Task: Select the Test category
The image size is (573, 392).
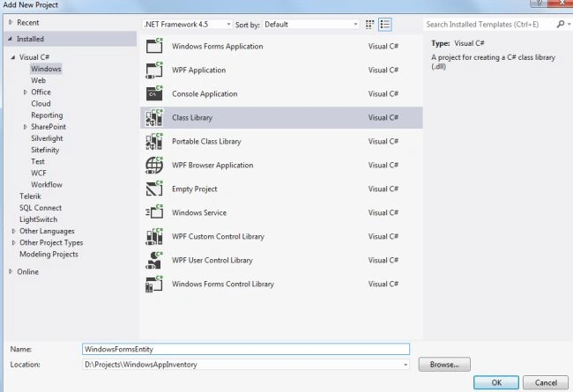Action: pyautogui.click(x=38, y=161)
